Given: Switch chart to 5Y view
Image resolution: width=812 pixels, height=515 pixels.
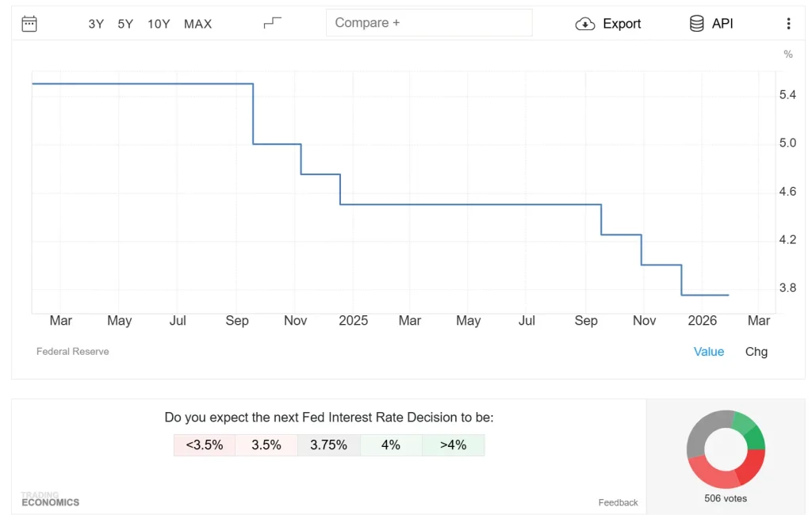Looking at the screenshot, I should (125, 24).
